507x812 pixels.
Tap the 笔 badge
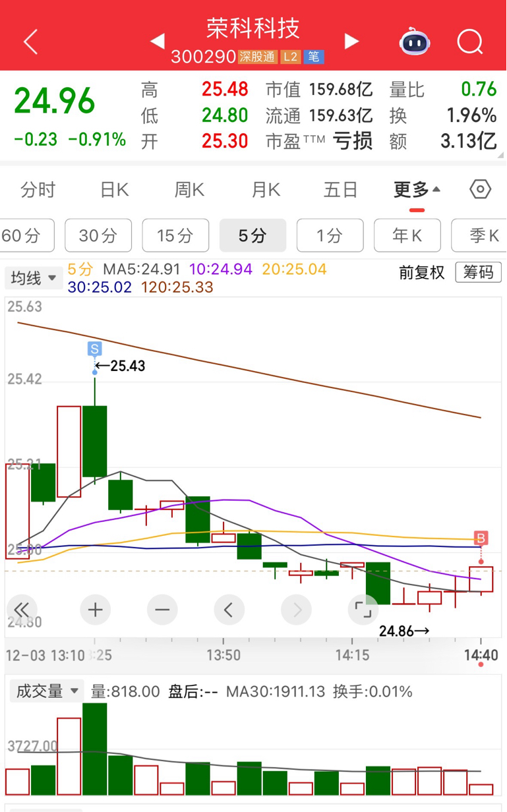click(x=314, y=57)
